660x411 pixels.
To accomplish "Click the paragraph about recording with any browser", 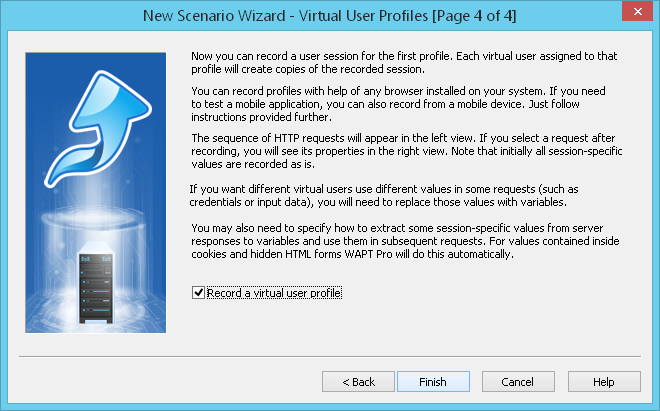I will (x=398, y=104).
